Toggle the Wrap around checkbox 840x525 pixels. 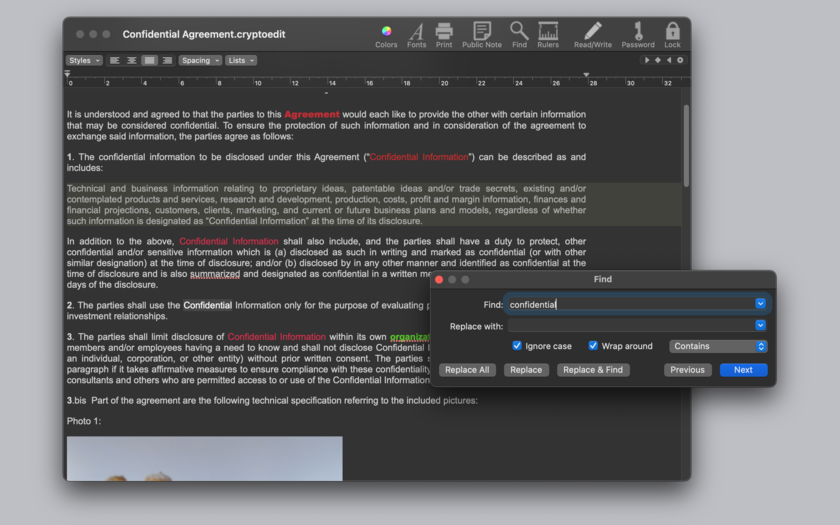pos(593,346)
